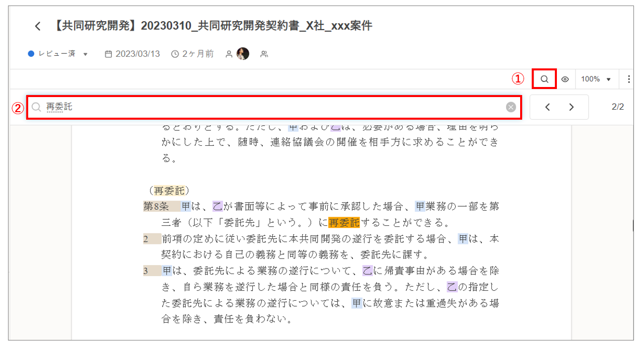Click the clock icon beside 2ヶ月前
The width and height of the screenshot is (644, 346).
point(175,54)
